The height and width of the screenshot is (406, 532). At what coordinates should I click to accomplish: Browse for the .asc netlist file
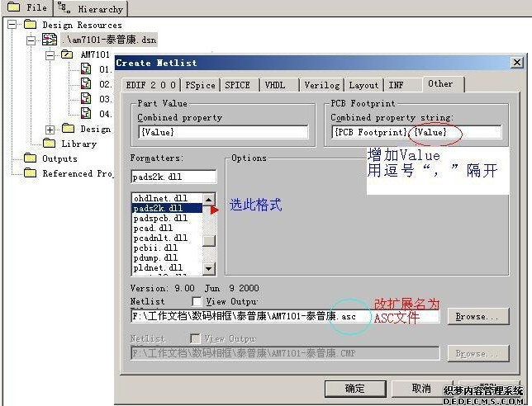(x=478, y=316)
